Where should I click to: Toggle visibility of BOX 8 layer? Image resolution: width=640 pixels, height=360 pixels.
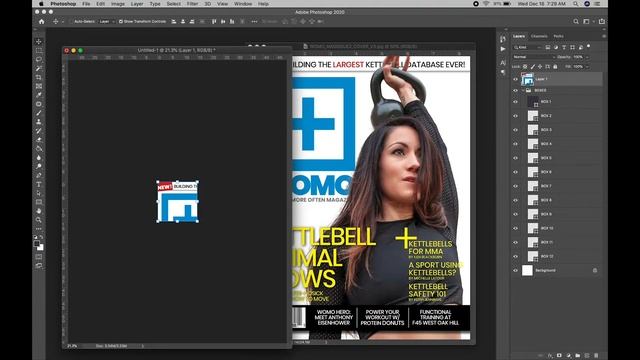pyautogui.click(x=515, y=200)
